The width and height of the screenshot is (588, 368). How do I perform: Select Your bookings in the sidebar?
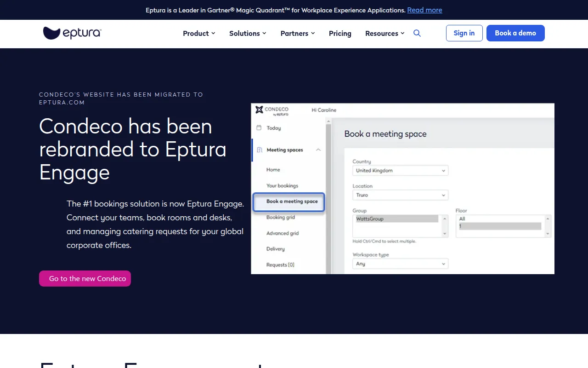tap(282, 186)
